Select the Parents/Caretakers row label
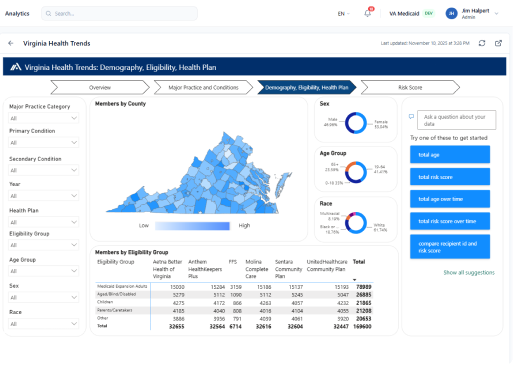The width and height of the screenshot is (513, 366). tap(114, 310)
